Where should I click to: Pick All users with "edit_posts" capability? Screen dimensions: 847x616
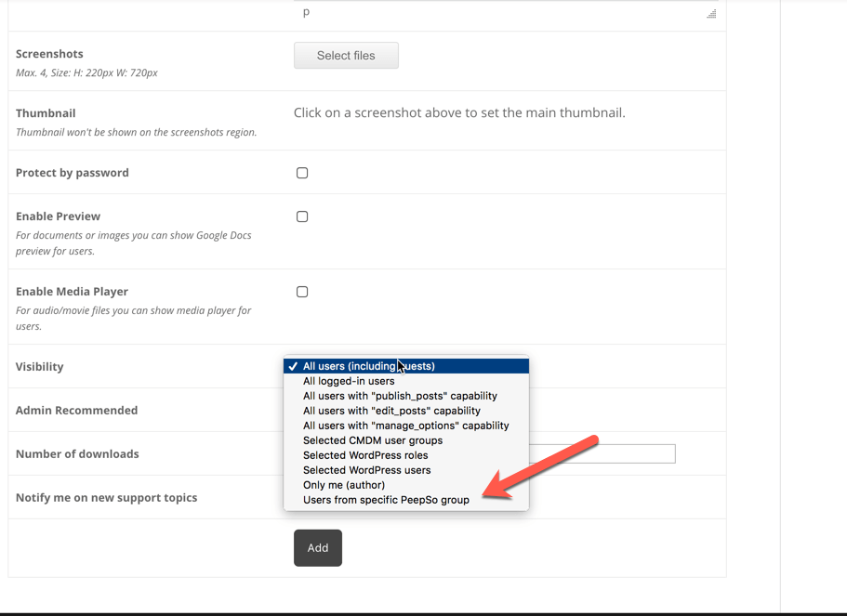(391, 411)
